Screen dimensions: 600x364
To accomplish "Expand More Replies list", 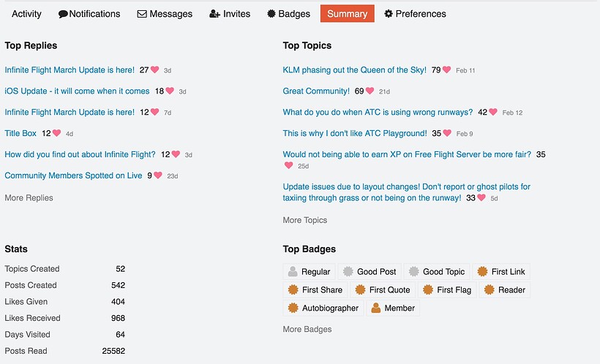I will pyautogui.click(x=29, y=198).
